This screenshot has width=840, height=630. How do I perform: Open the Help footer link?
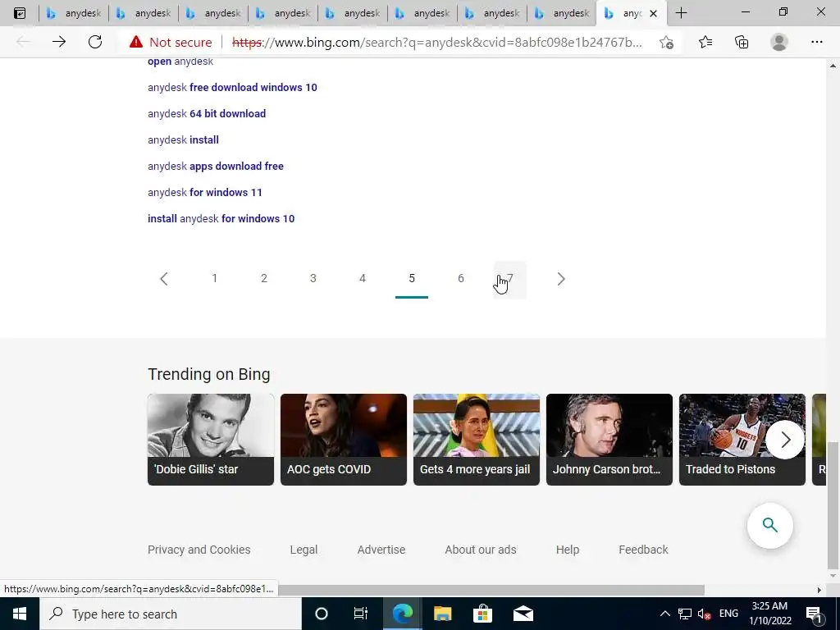point(568,550)
